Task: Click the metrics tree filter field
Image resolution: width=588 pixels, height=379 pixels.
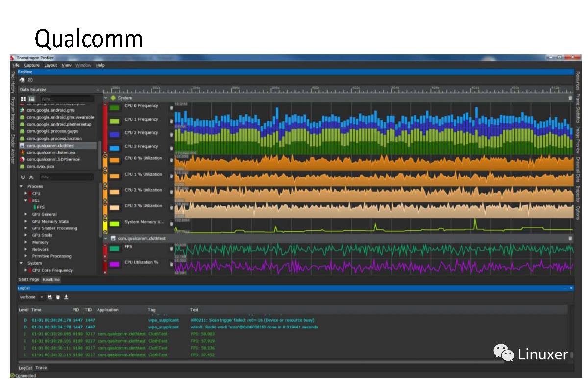Action: pyautogui.click(x=66, y=177)
